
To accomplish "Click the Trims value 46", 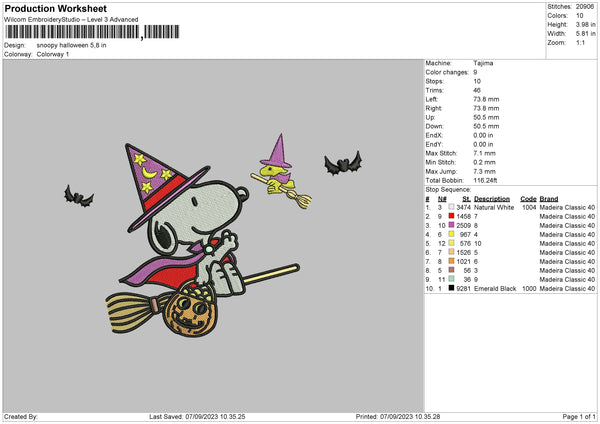I will click(477, 90).
